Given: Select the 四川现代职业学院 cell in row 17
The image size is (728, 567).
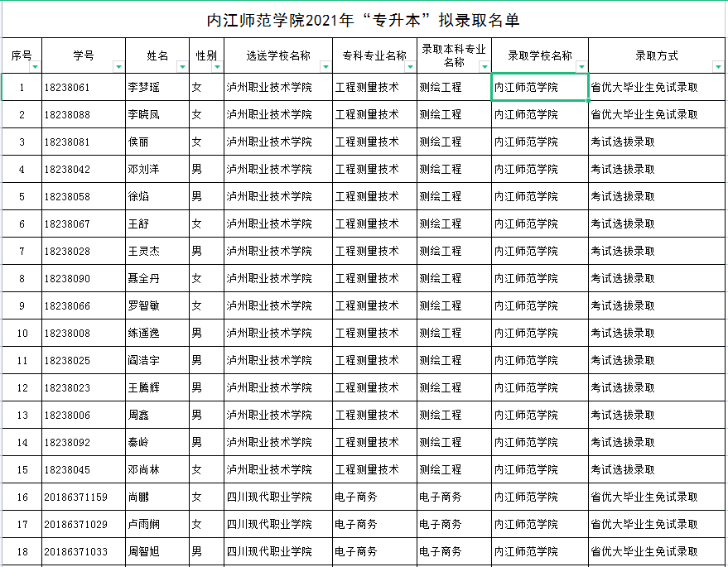Looking at the screenshot, I should (277, 524).
